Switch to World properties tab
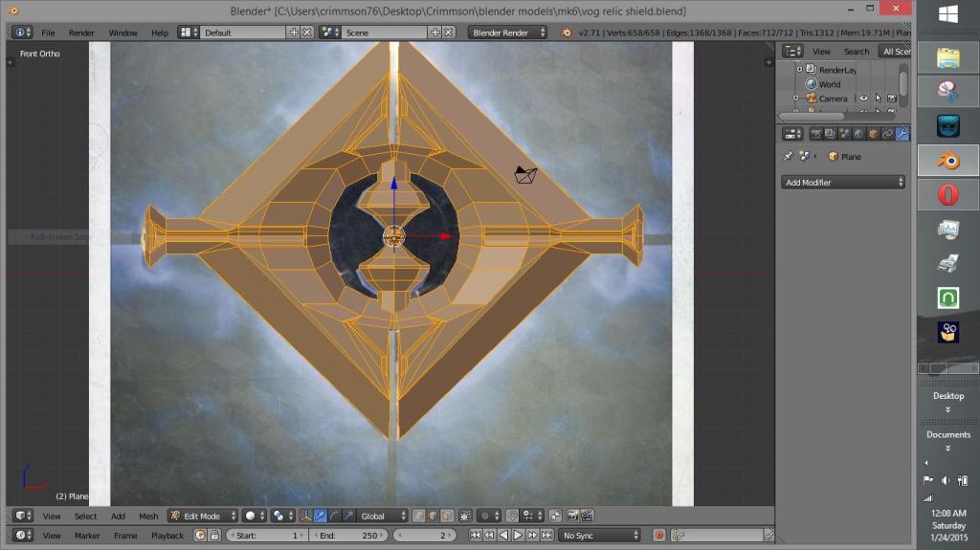This screenshot has width=980, height=550. tap(858, 134)
